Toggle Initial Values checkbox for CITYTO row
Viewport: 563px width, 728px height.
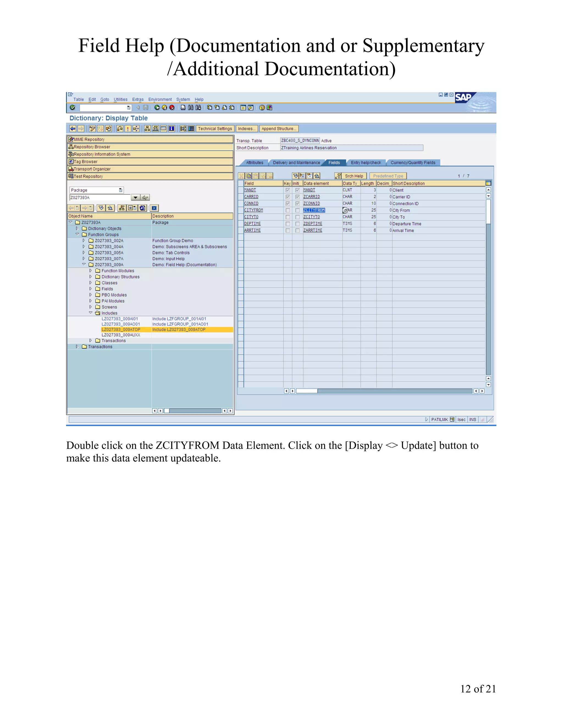tap(297, 217)
